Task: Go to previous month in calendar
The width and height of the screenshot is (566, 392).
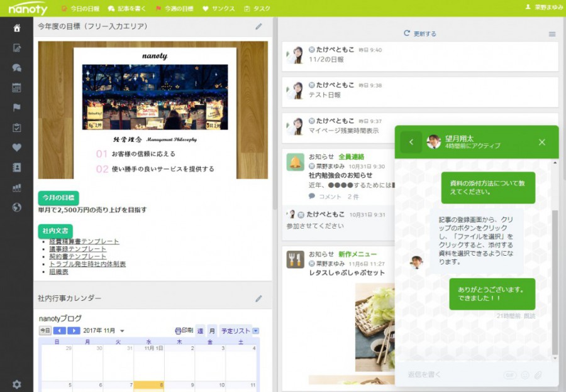Action: (x=60, y=330)
